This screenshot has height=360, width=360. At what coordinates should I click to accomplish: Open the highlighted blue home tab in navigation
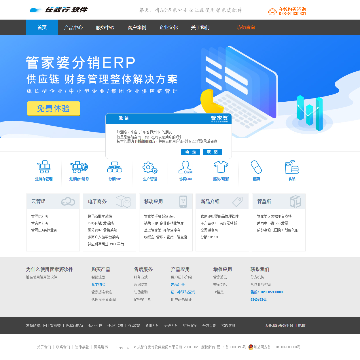click(x=42, y=28)
